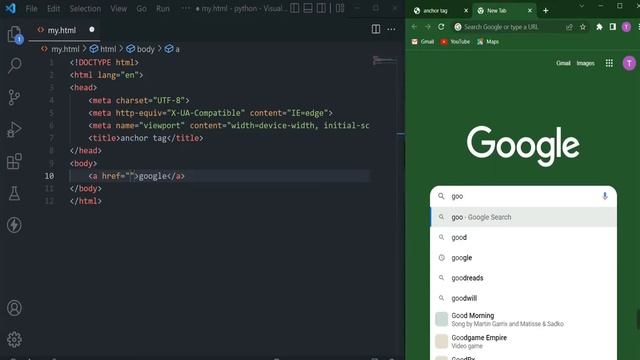640x360 pixels.
Task: Open the Explorer view in VS Code
Action: click(14, 34)
